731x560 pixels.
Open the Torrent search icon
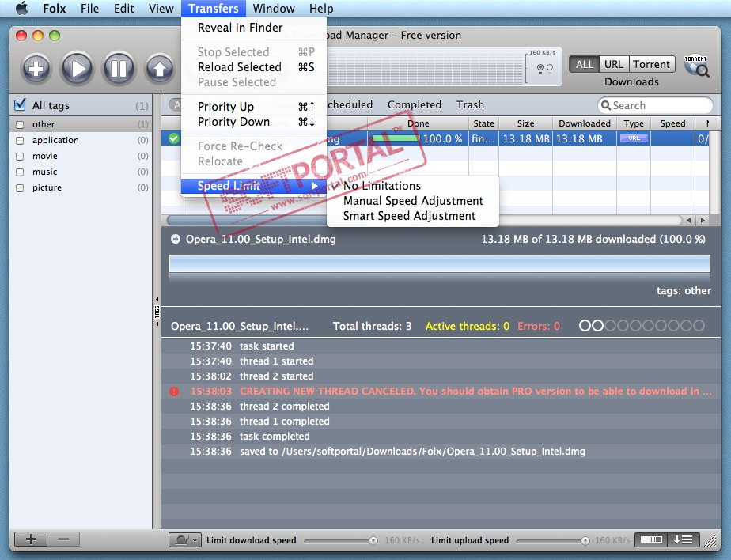[x=696, y=66]
